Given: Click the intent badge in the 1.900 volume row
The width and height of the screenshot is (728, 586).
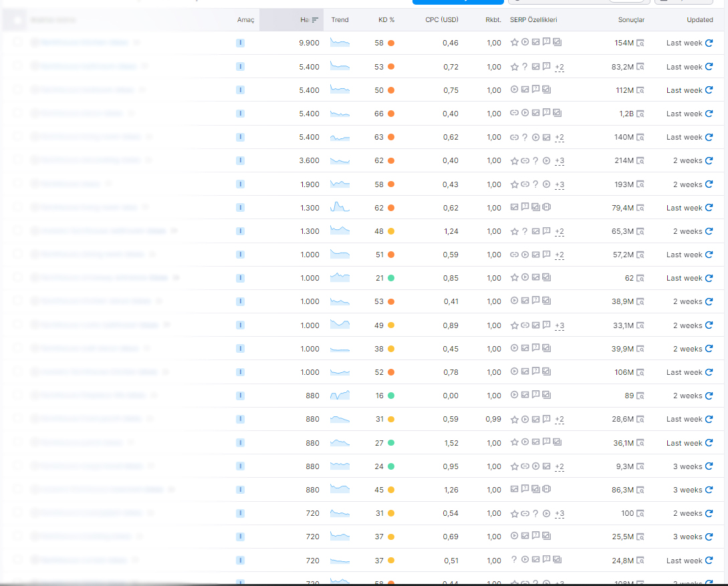Looking at the screenshot, I should pos(240,184).
